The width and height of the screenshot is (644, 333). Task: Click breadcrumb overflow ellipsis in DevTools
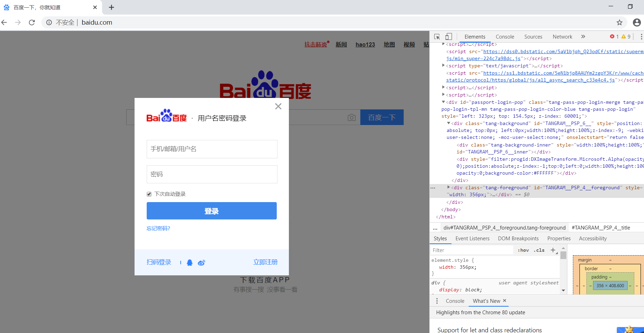(x=435, y=228)
